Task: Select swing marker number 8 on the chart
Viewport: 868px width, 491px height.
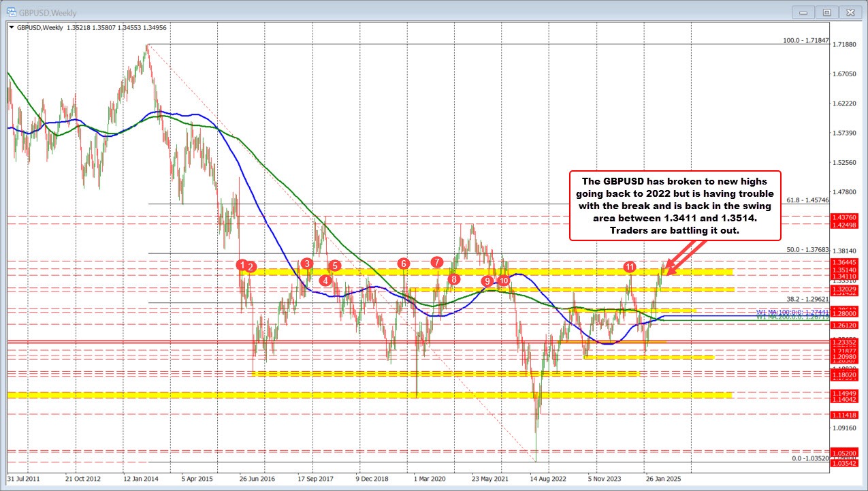Action: pyautogui.click(x=453, y=278)
